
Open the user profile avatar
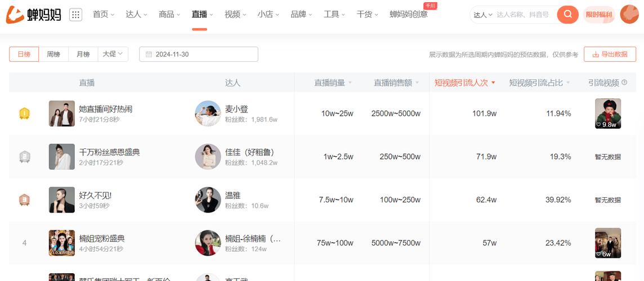[629, 15]
